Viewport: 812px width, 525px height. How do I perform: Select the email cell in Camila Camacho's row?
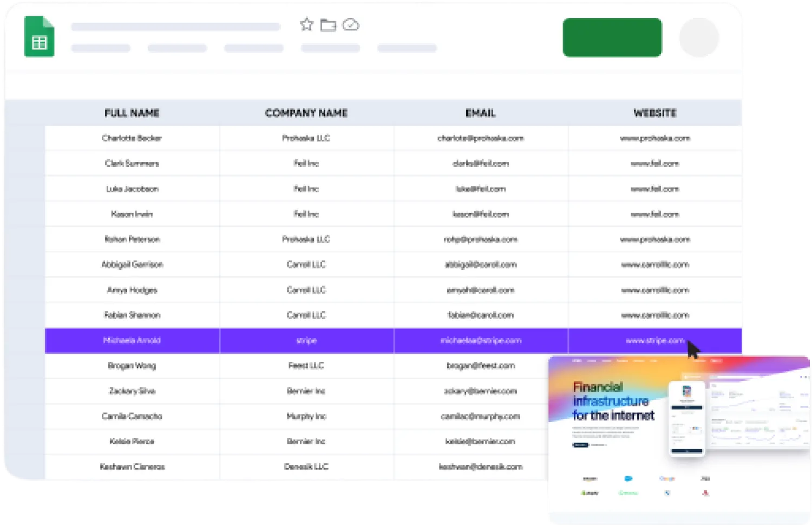[x=481, y=416]
